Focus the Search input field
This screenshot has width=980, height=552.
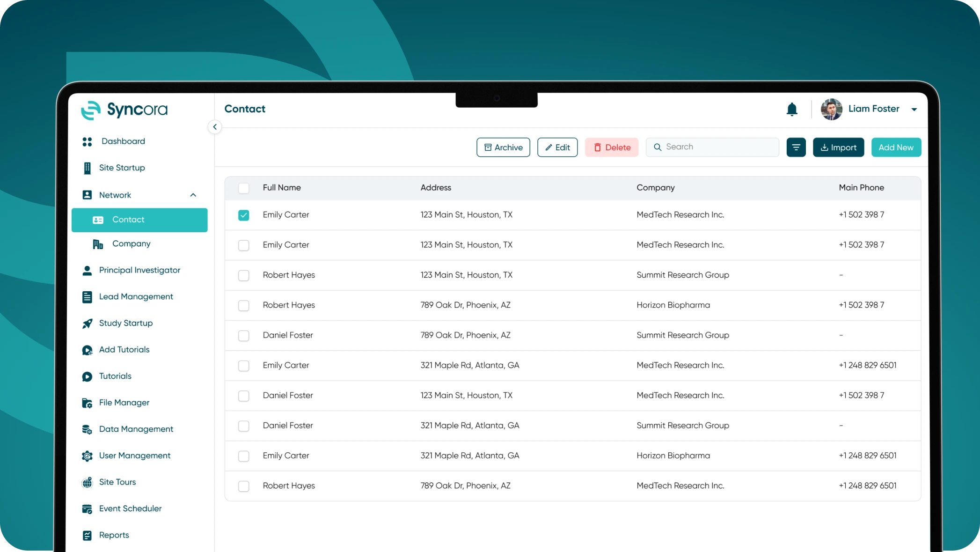(x=712, y=147)
